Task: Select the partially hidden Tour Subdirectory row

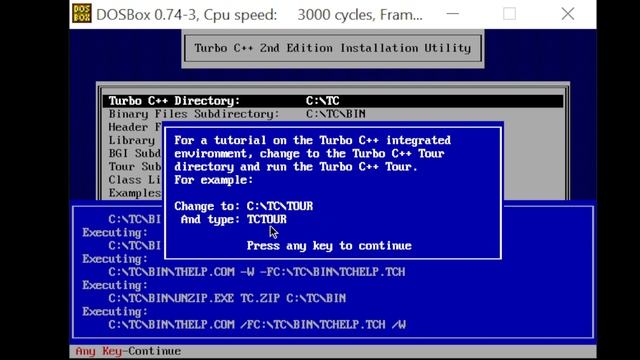Action: pos(135,167)
